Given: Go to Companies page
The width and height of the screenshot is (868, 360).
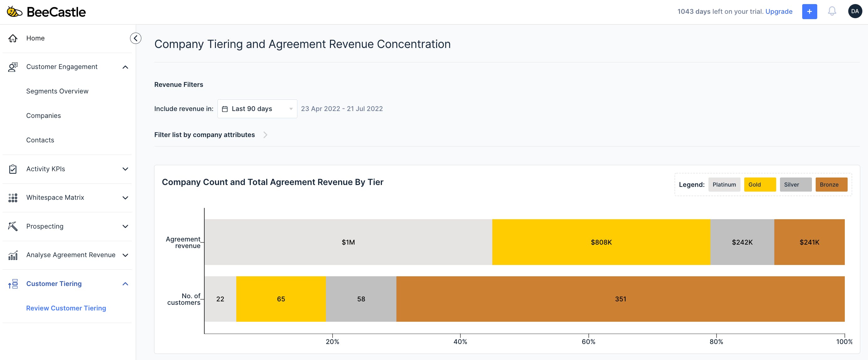Looking at the screenshot, I should (x=44, y=116).
